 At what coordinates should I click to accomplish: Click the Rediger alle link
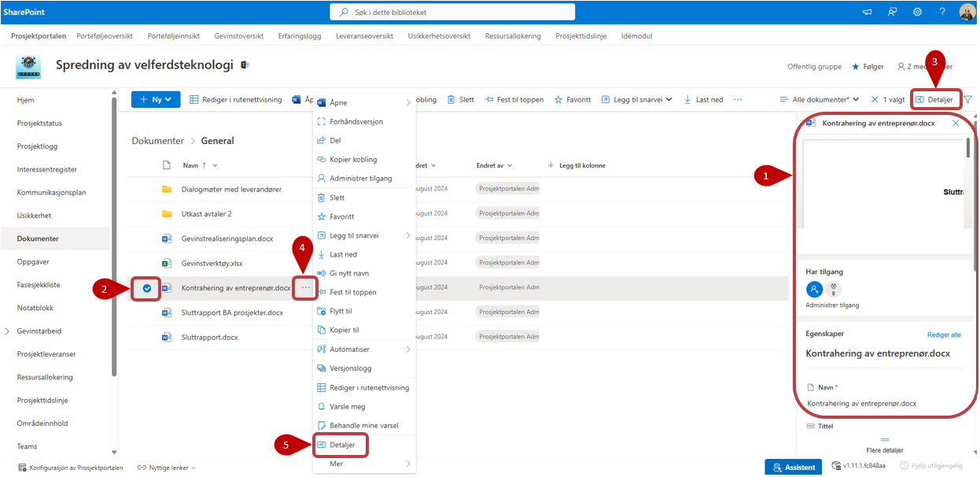point(943,335)
